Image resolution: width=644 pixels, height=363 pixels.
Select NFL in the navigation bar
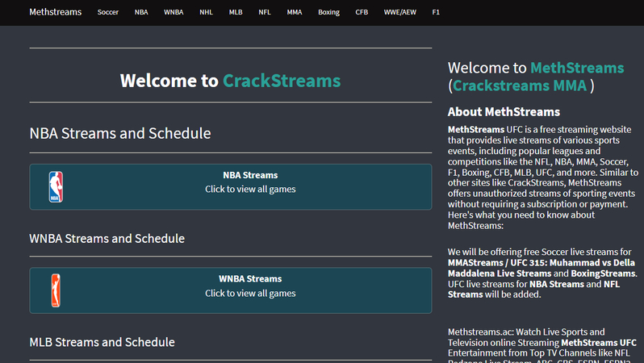tap(265, 12)
